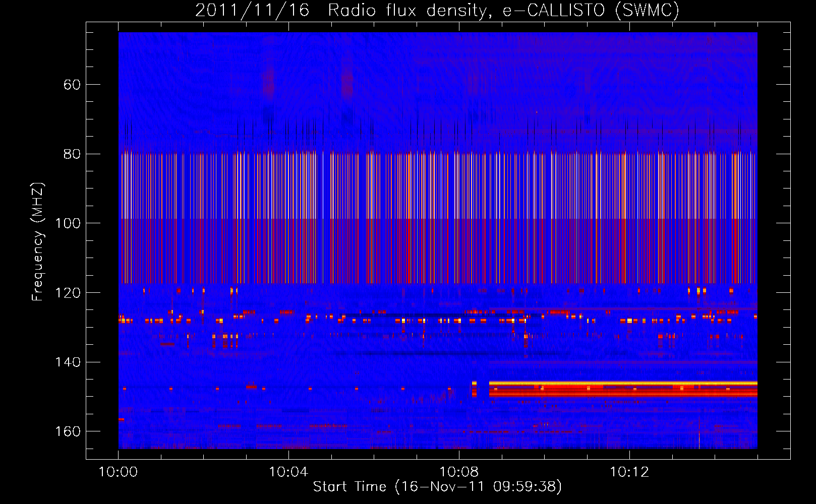
Task: Click the 10:04 time tick label
Action: [288, 472]
